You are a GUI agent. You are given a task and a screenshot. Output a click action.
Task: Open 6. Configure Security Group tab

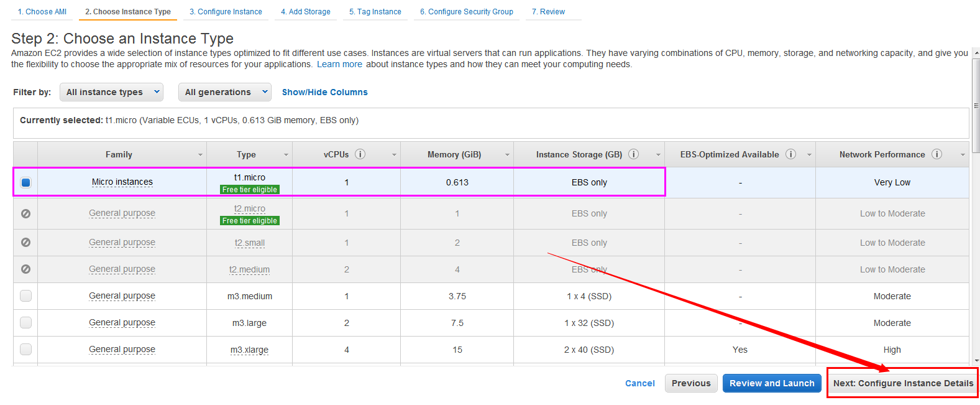(x=467, y=12)
